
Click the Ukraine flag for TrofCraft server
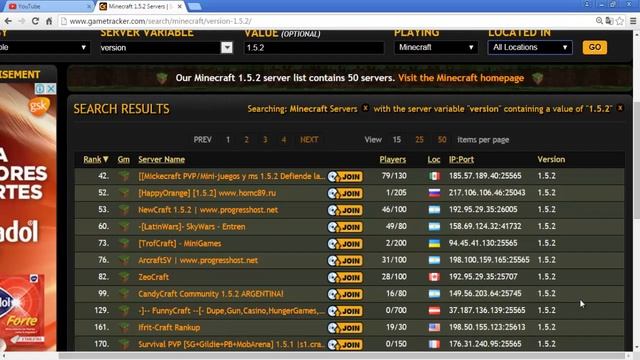[x=434, y=243]
